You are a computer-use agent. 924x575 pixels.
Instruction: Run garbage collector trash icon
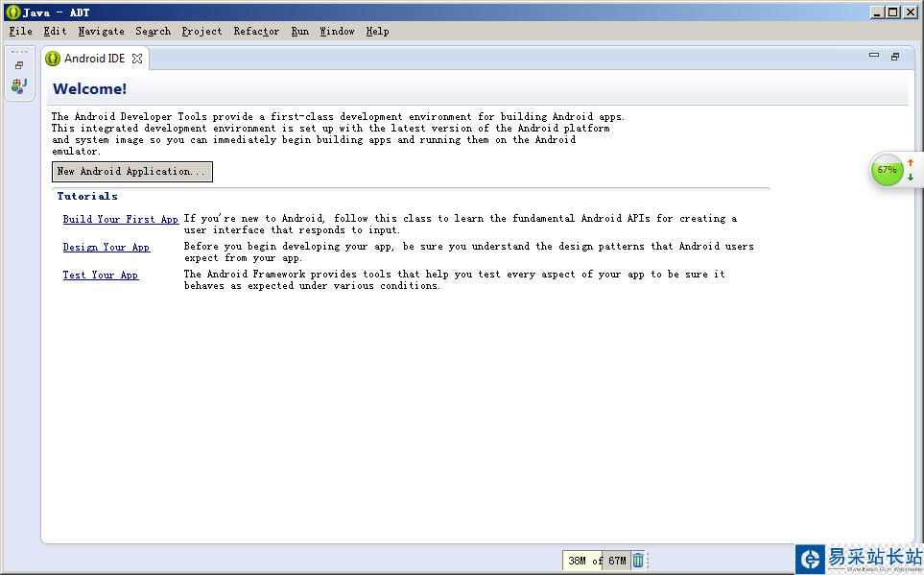[x=638, y=561]
